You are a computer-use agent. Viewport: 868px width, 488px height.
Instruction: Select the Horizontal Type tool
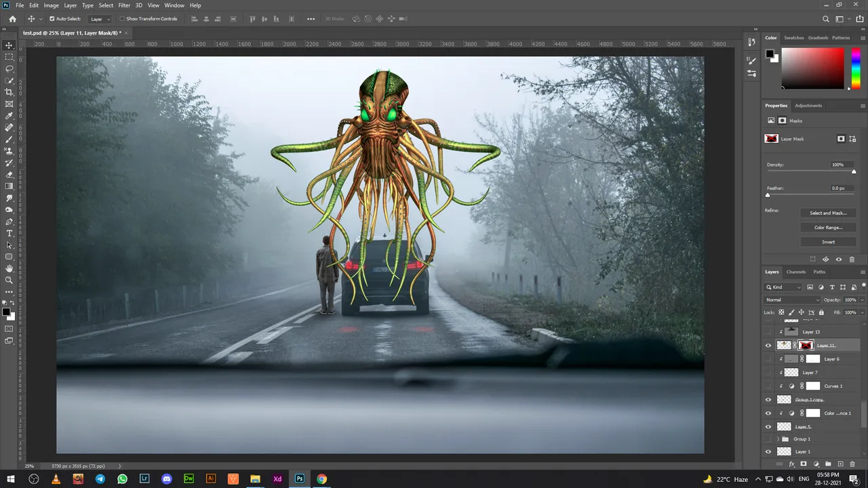(x=9, y=233)
